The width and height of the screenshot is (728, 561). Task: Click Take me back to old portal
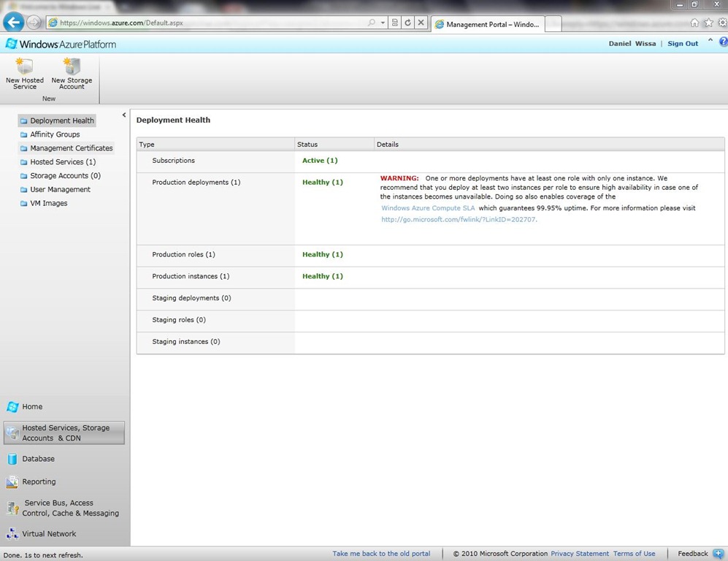[381, 554]
